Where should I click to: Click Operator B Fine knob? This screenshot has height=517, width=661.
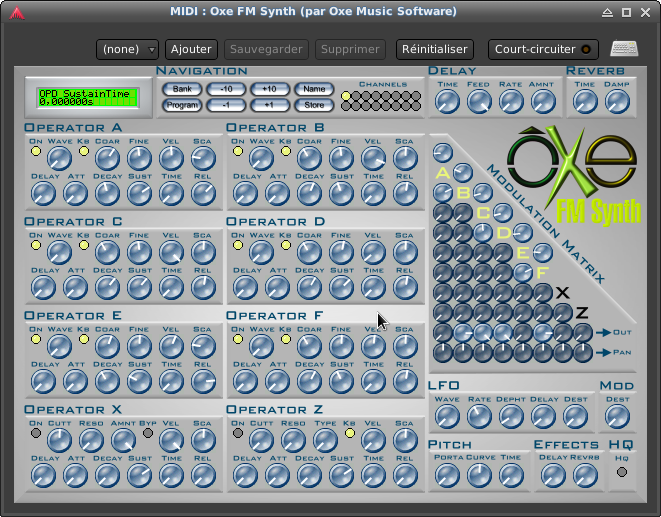pyautogui.click(x=341, y=159)
